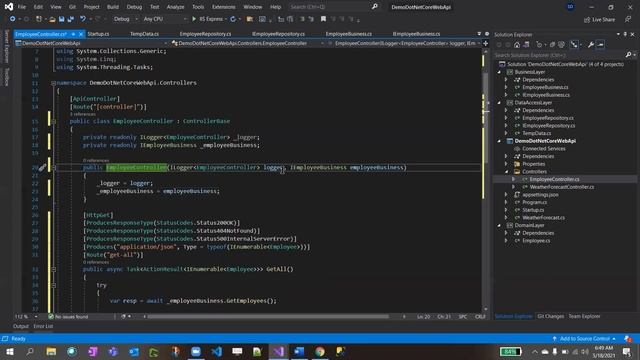Switch views using Solution Explorer's solutions-and-folders icon
The height and width of the screenshot is (360, 640).
point(527,45)
